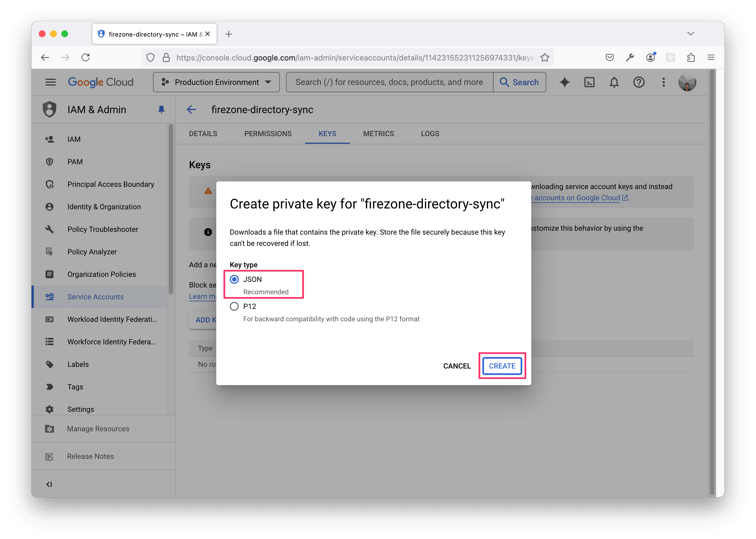This screenshot has height=539, width=756.
Task: Open the navigation hamburger menu
Action: click(50, 82)
